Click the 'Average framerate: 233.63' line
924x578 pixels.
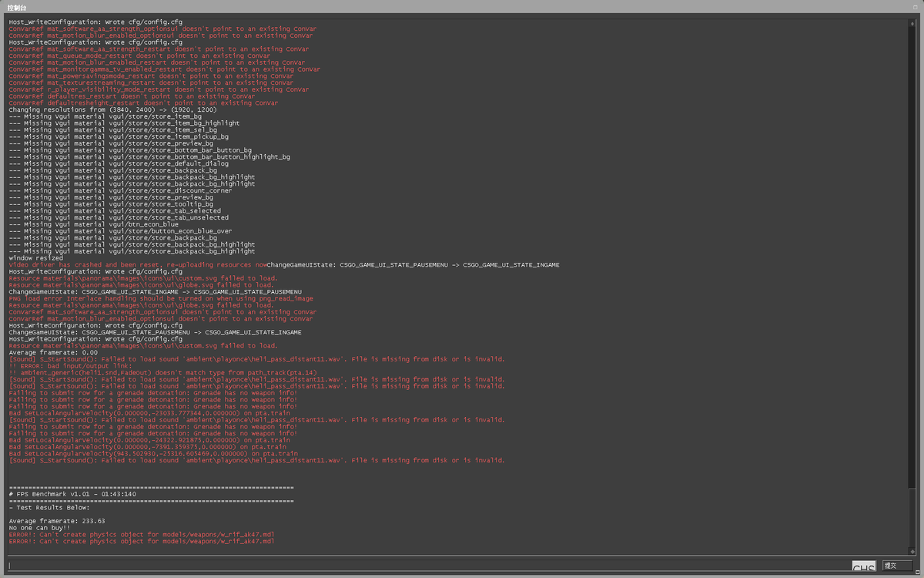click(57, 521)
